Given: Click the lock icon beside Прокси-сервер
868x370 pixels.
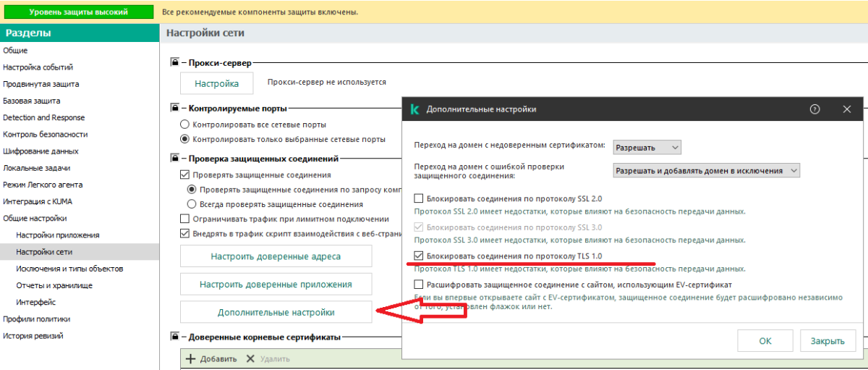Looking at the screenshot, I should (x=174, y=64).
